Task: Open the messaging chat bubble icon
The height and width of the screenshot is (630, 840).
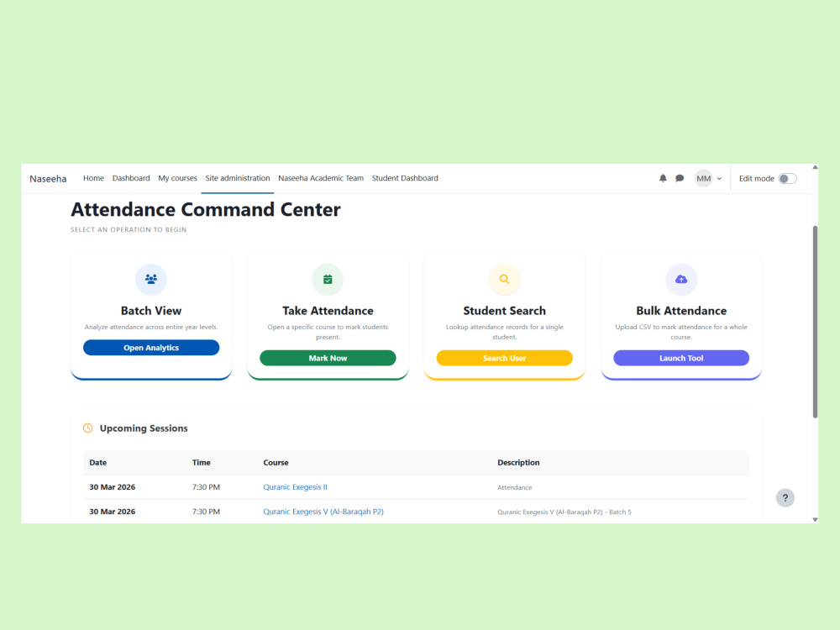Action: coord(680,178)
